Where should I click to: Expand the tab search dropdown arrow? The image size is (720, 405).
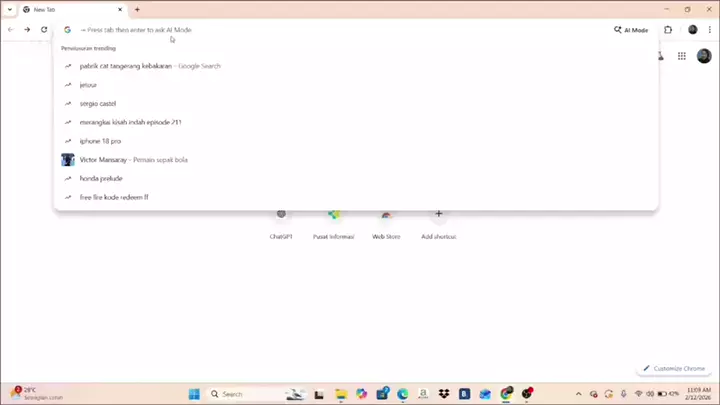click(9, 9)
